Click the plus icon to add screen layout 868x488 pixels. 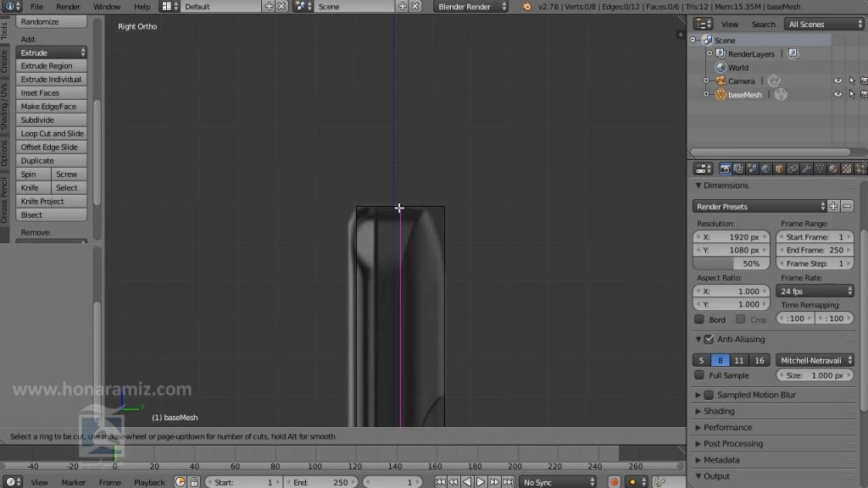[269, 7]
